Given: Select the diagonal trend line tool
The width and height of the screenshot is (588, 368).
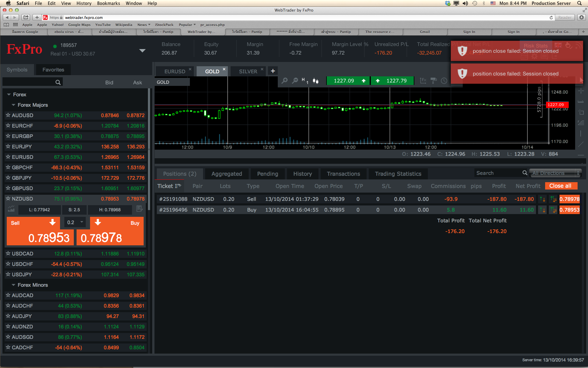Looking at the screenshot, I should (581, 144).
